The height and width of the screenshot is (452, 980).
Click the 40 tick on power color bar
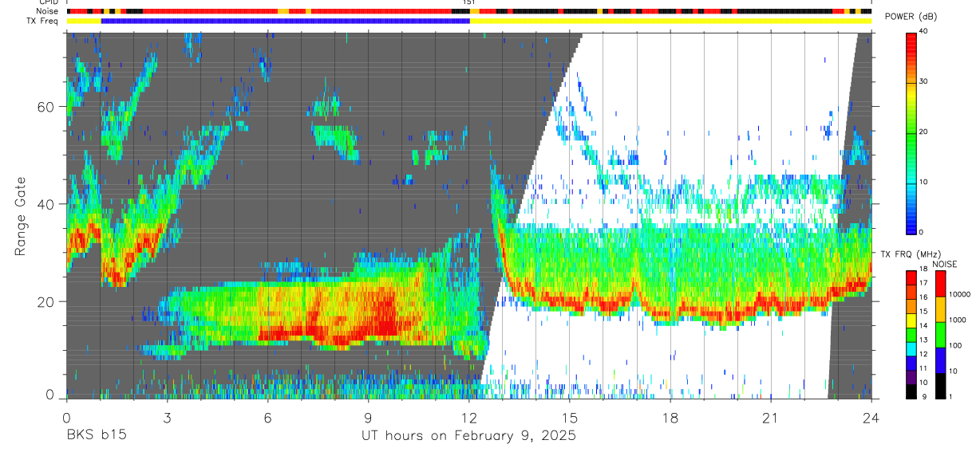coord(924,32)
